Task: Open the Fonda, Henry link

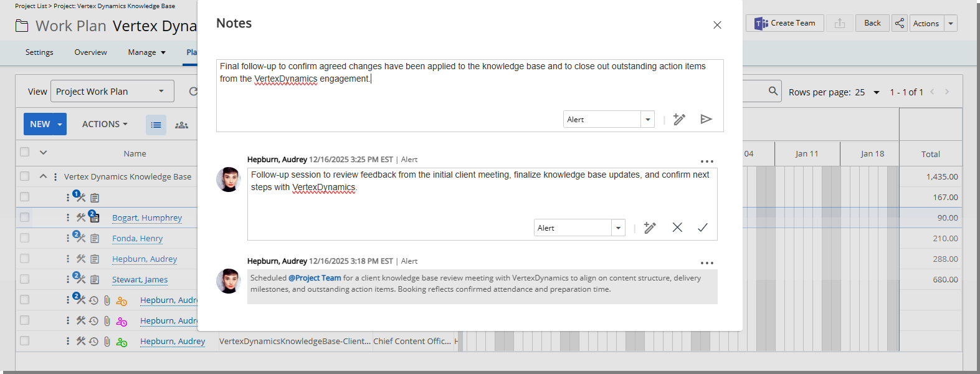Action: [x=137, y=238]
